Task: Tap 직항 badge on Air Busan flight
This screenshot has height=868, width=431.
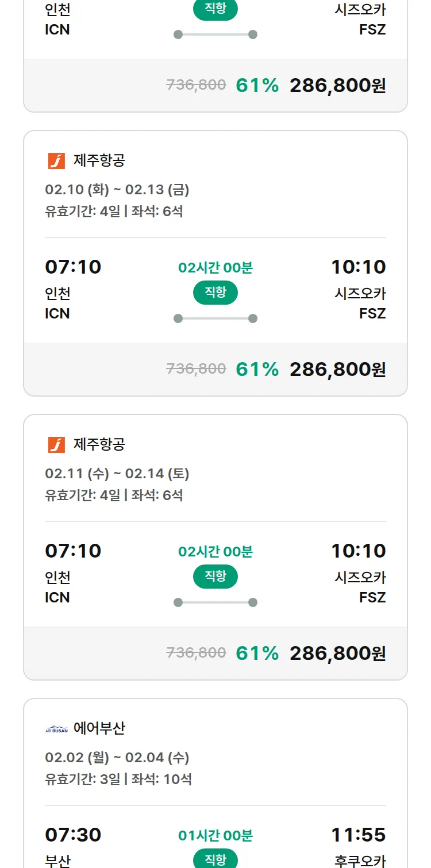Action: (215, 859)
